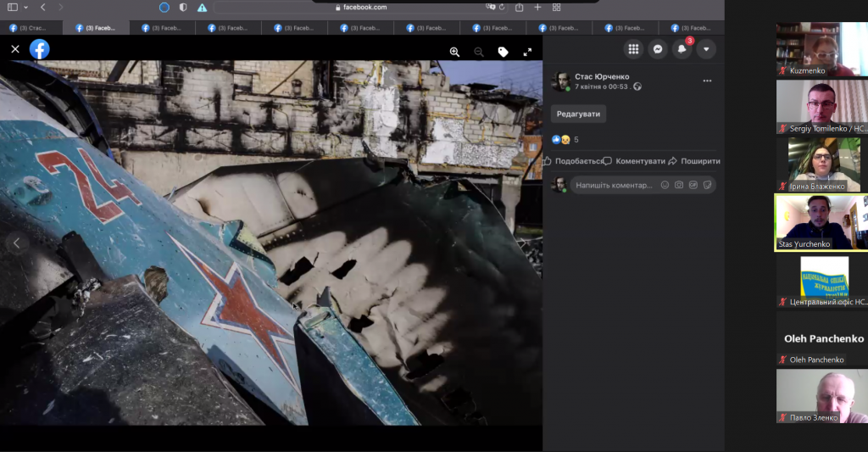Screen dimensions: 868x452
Task: Select Stas Yurchenko video thumbnail
Action: [821, 222]
